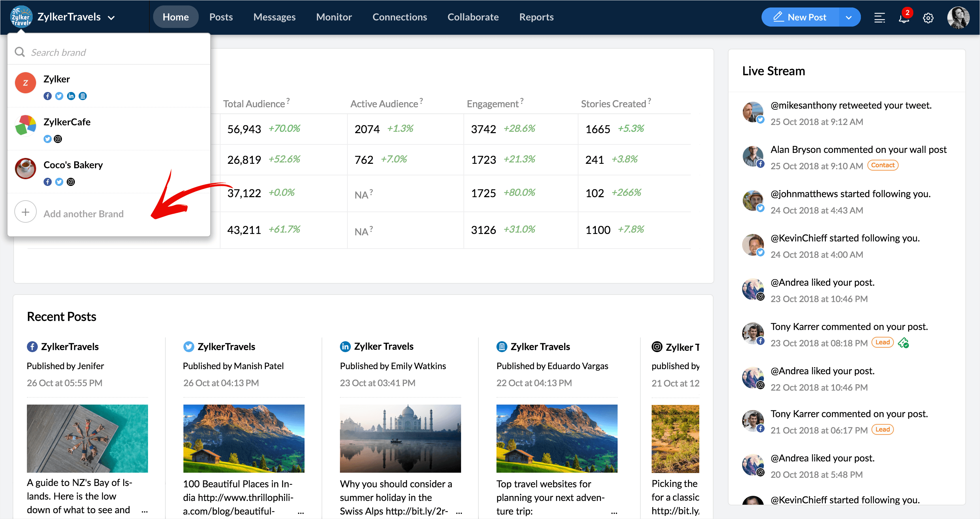980x519 pixels.
Task: Go to the Reports tab
Action: click(536, 17)
